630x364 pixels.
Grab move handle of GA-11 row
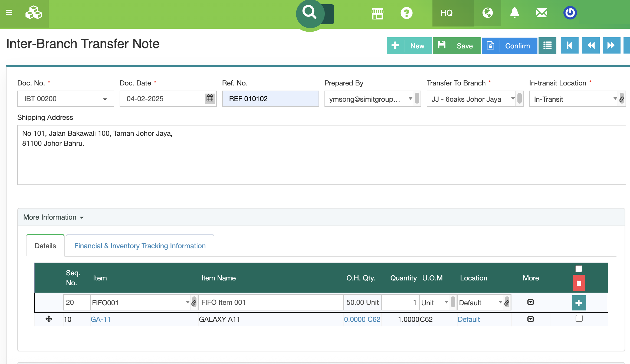[x=49, y=319]
